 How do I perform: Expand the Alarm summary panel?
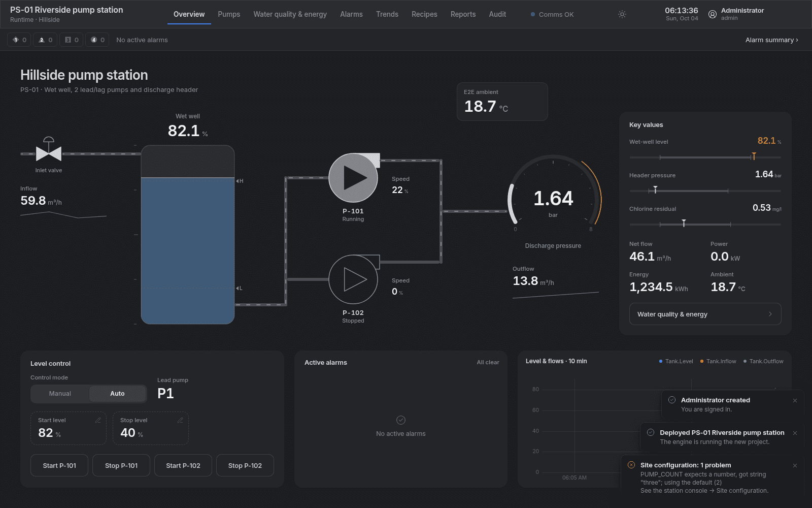coord(771,40)
